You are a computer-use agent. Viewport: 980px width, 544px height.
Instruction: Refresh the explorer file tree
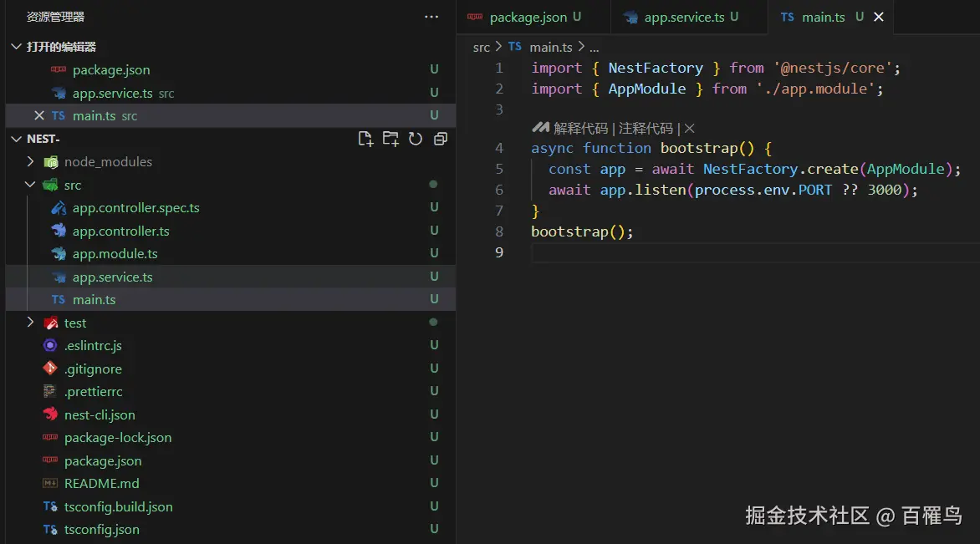pos(415,139)
